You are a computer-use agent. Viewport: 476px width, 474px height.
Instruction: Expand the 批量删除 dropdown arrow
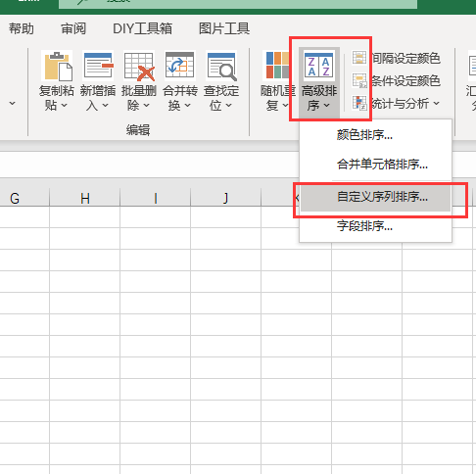pos(146,105)
